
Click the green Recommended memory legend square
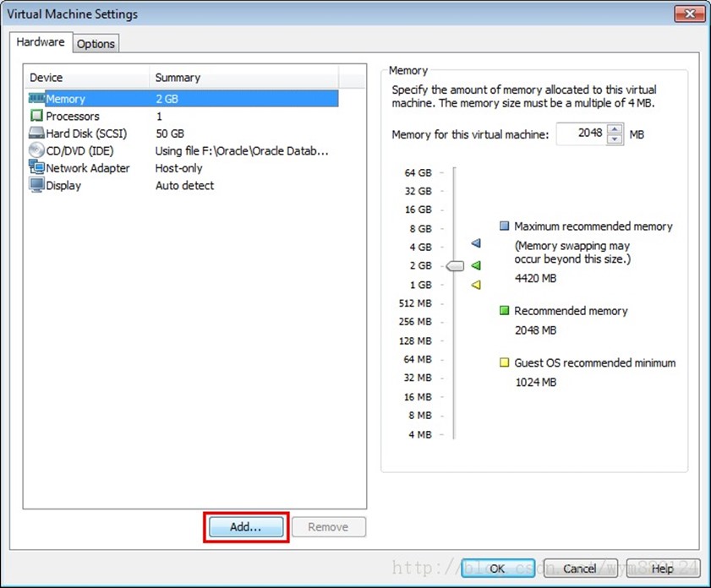point(504,310)
